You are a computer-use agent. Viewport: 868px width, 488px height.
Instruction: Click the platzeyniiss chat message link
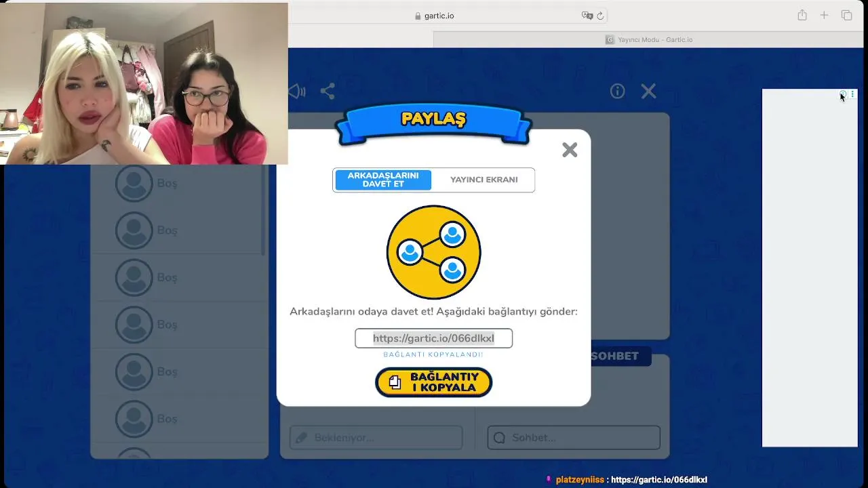[659, 480]
